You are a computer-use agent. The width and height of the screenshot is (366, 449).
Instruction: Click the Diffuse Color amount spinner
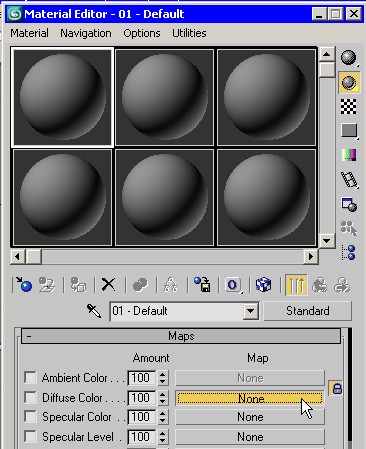click(162, 397)
